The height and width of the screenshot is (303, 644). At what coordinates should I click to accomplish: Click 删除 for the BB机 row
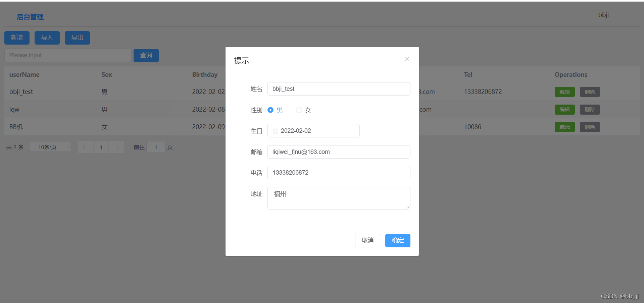[x=590, y=127]
